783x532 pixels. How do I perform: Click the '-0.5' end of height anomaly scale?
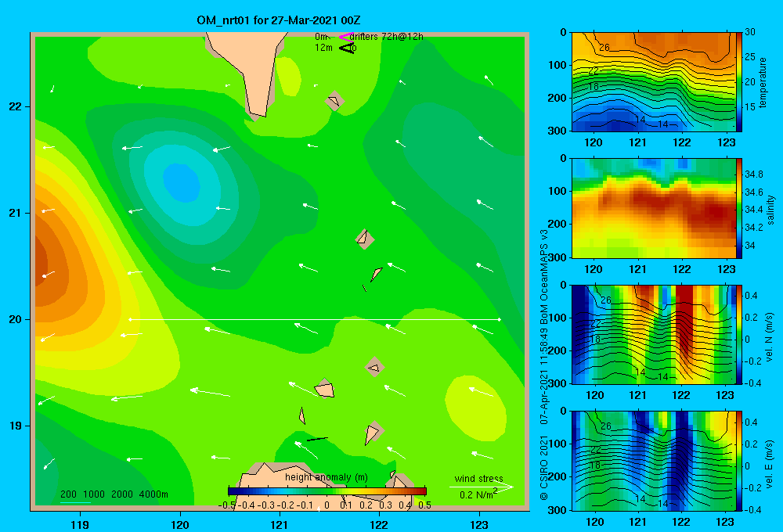click(227, 505)
